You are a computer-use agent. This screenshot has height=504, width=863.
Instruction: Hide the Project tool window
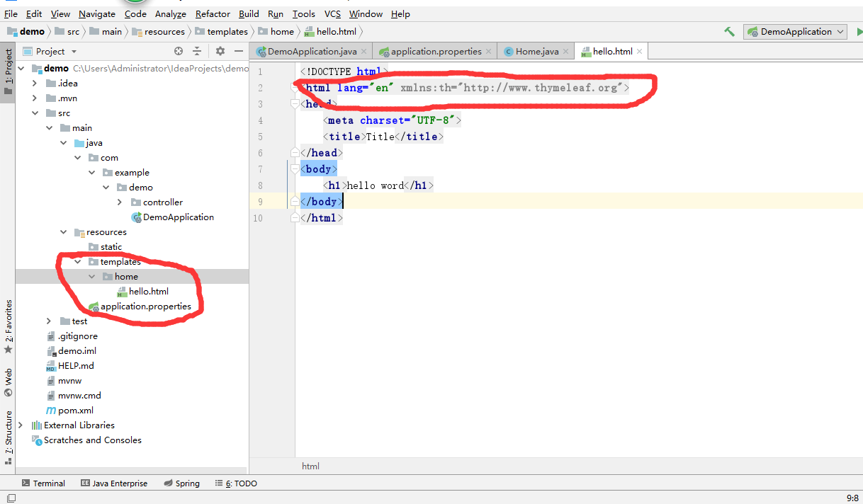(239, 51)
